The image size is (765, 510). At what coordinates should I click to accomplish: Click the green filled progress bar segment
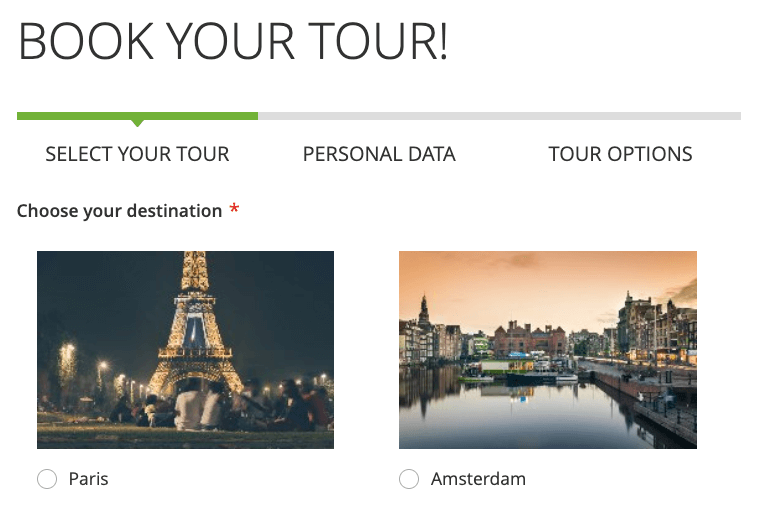point(137,116)
